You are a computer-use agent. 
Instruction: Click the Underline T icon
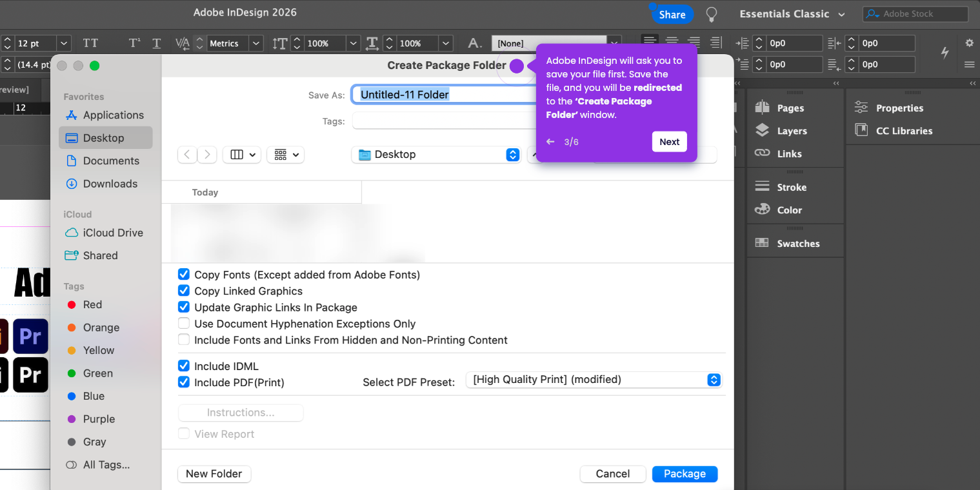(x=156, y=43)
